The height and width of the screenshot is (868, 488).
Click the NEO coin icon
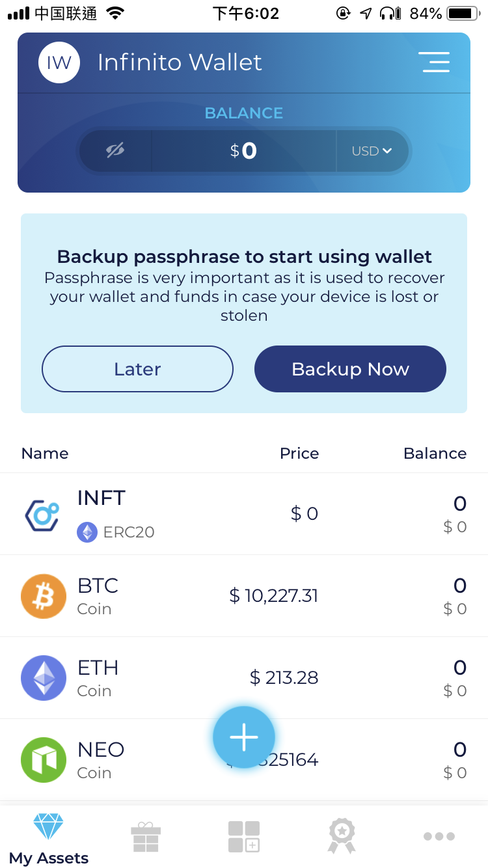click(43, 759)
